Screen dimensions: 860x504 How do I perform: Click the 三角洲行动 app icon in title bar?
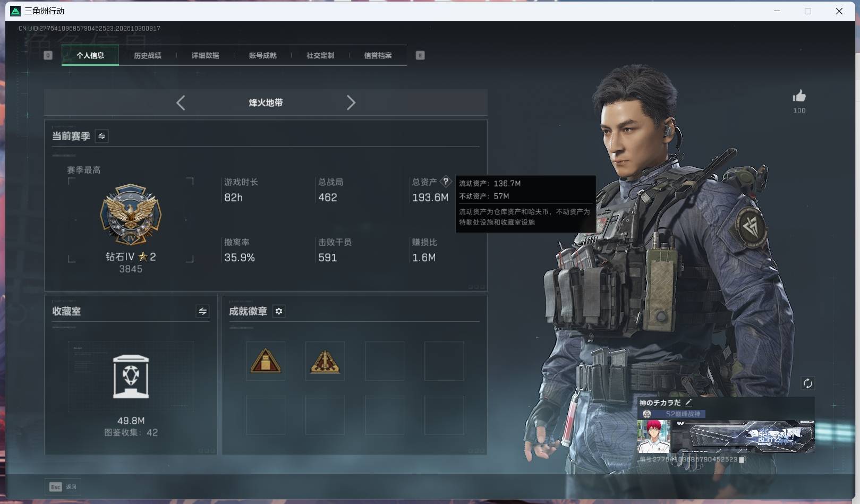tap(15, 11)
